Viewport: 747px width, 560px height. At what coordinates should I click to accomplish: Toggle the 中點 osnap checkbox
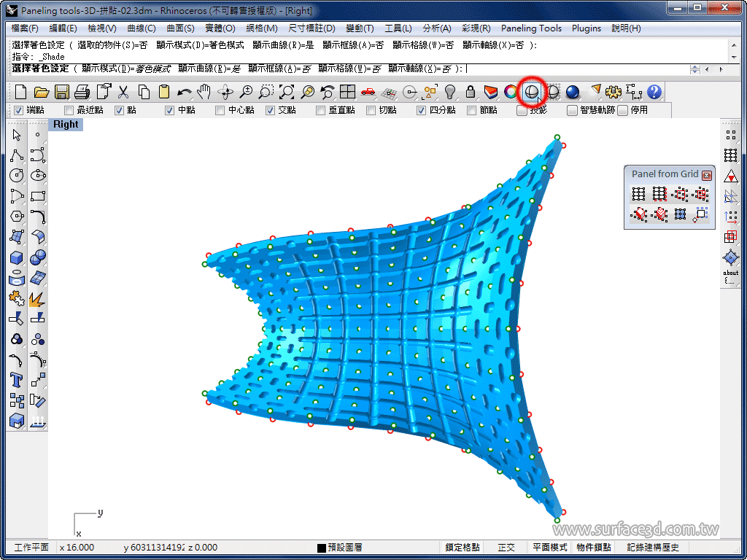click(169, 111)
